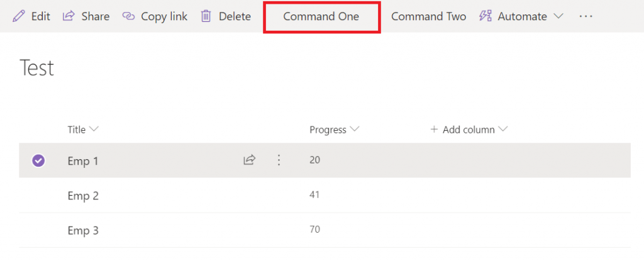The image size is (644, 261).
Task: Click the Delete trash can icon
Action: pos(206,16)
